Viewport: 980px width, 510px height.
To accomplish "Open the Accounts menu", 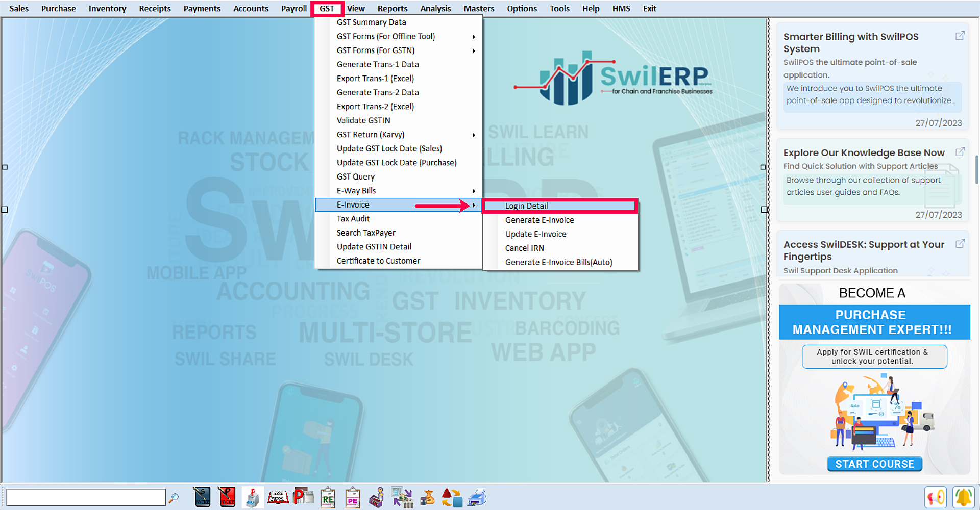I will click(x=251, y=8).
